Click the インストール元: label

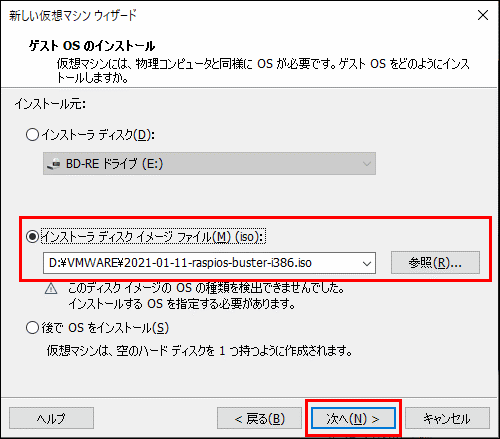(50, 104)
